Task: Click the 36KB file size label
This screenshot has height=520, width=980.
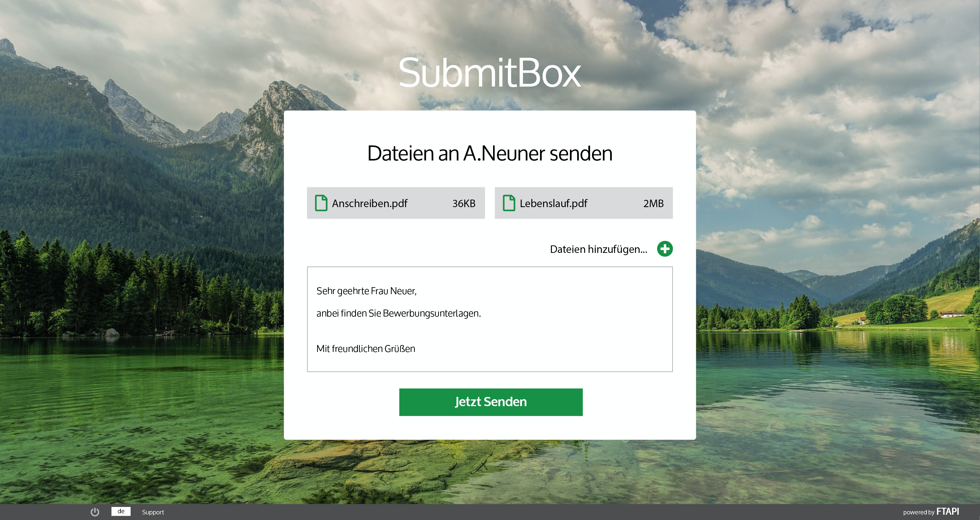Action: 463,203
